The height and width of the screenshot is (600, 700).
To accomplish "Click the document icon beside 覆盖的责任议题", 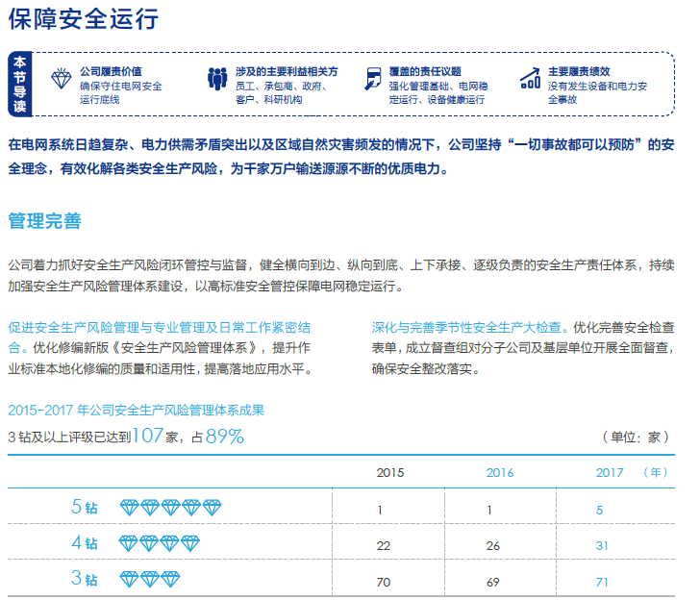I will (373, 79).
